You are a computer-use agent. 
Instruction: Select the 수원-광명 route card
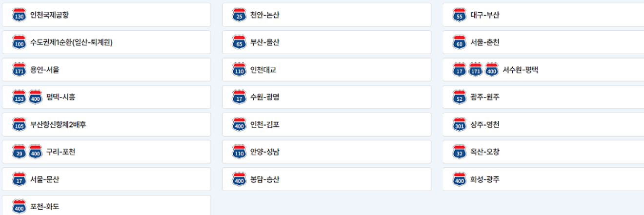(327, 97)
